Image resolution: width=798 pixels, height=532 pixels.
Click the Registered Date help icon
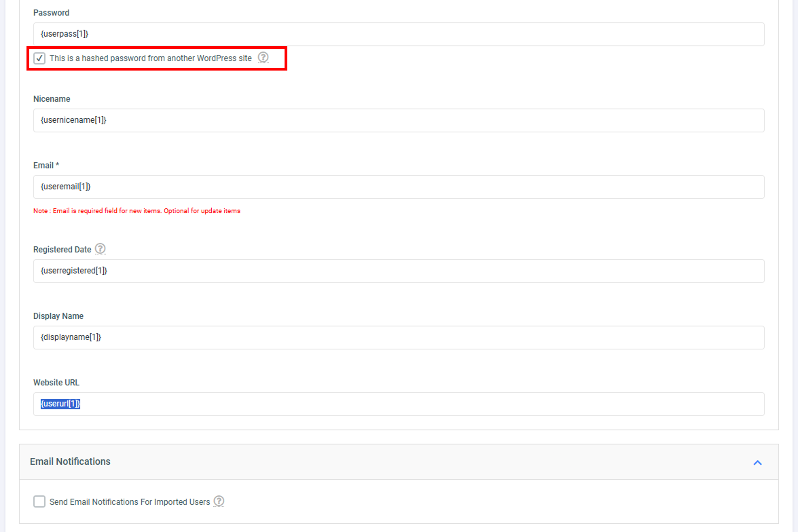click(x=101, y=249)
